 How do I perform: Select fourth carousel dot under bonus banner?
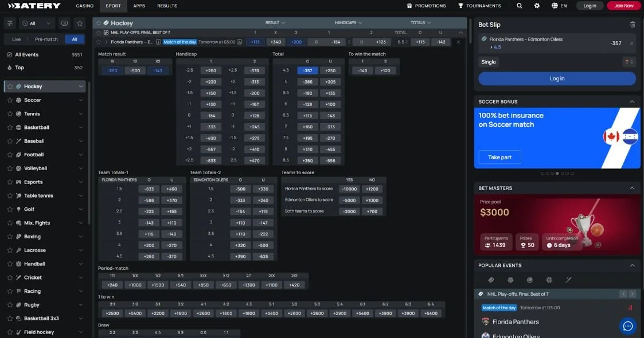coord(557,174)
